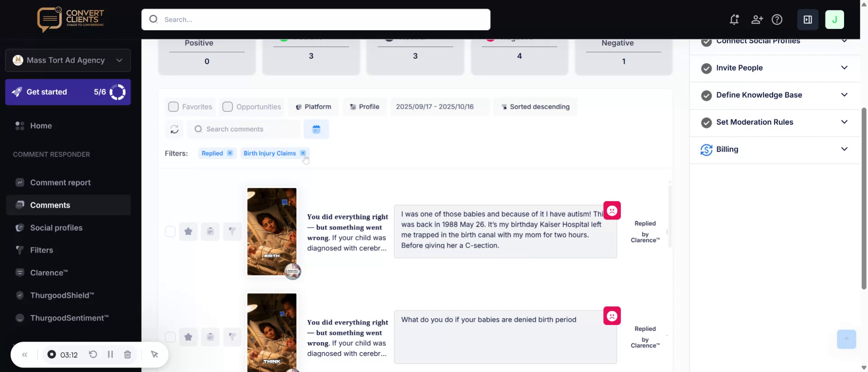Click the refresh comments icon

click(174, 129)
